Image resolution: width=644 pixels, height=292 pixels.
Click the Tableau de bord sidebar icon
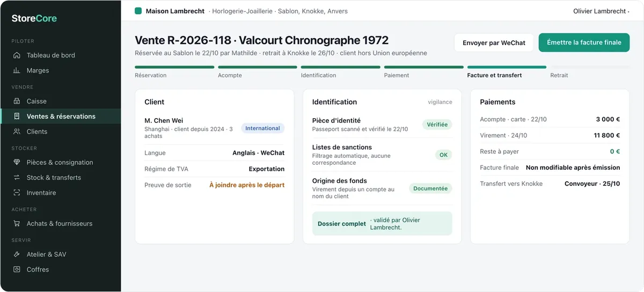[x=17, y=55]
